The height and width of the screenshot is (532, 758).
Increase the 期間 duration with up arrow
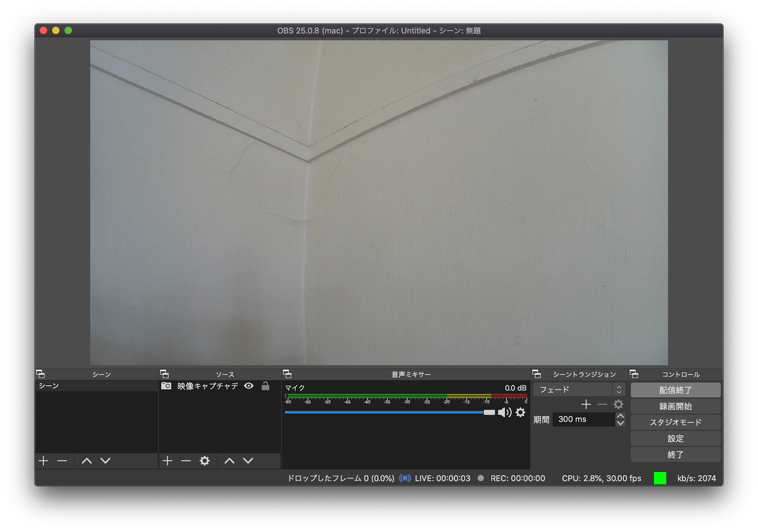(620, 416)
